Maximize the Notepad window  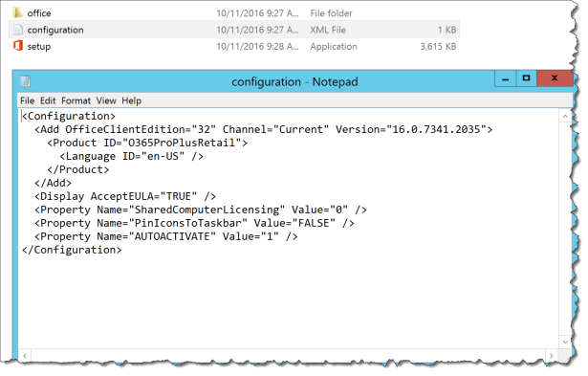click(526, 78)
